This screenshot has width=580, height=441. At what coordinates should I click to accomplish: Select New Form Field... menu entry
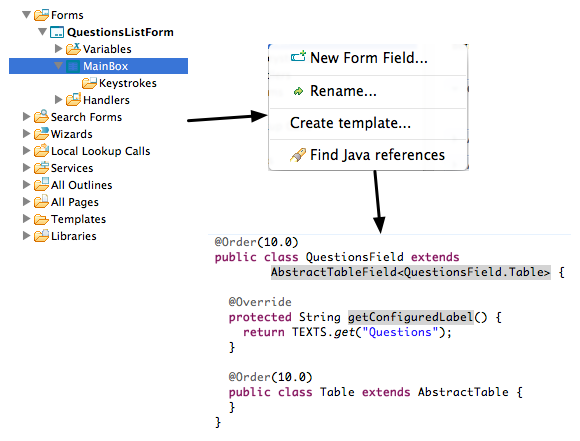point(368,58)
